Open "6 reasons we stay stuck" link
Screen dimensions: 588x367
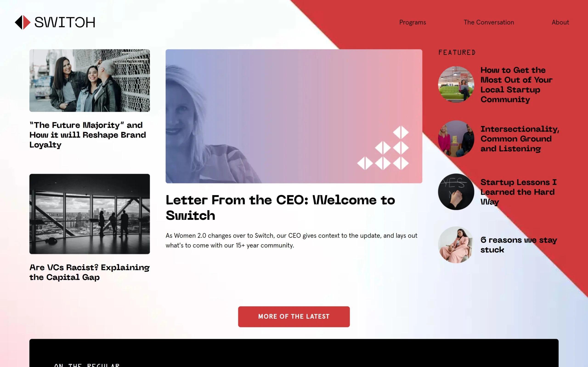click(x=518, y=245)
